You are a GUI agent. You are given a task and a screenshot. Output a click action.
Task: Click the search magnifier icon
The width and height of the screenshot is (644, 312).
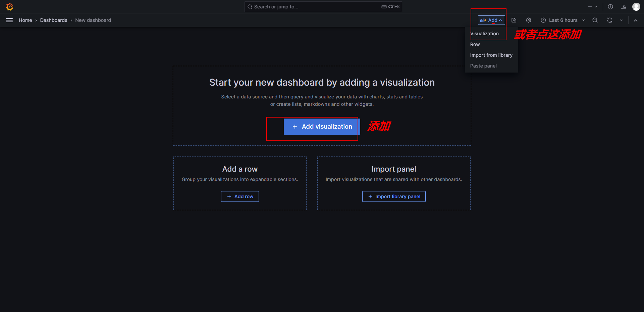pyautogui.click(x=250, y=7)
